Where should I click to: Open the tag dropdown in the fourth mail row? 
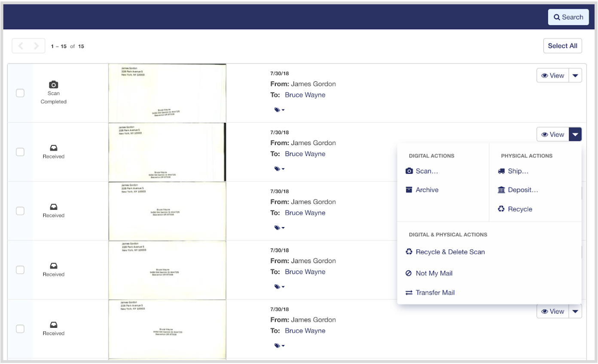pos(279,287)
